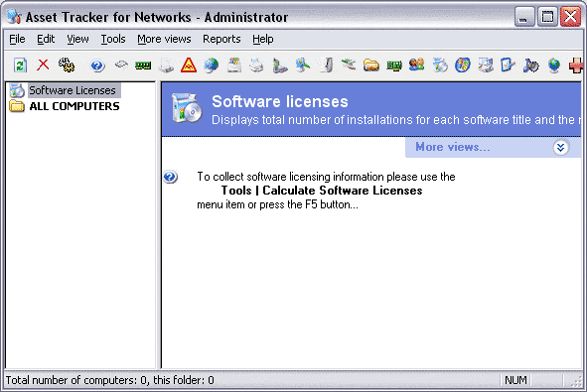The width and height of the screenshot is (587, 392).
Task: Click the globe network toolbar icon
Action: [x=212, y=65]
